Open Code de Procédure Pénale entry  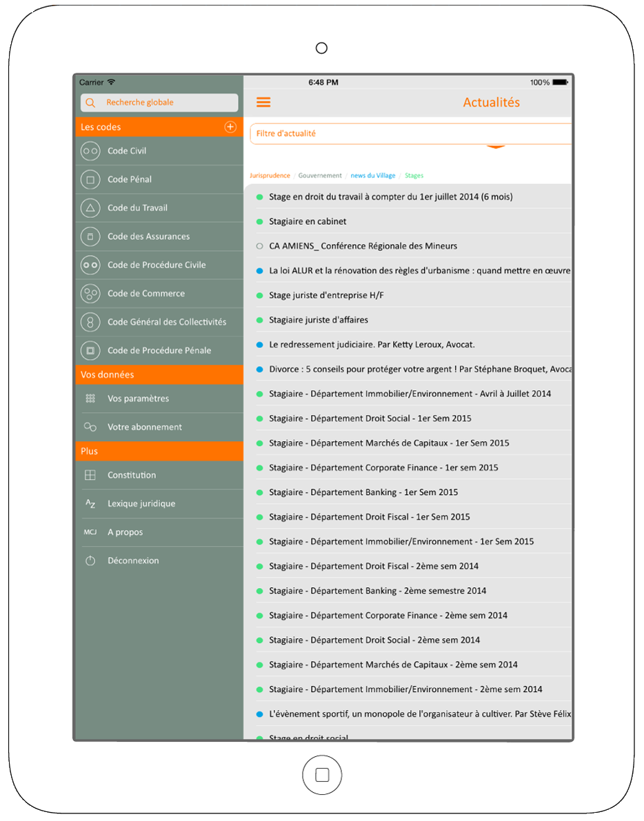click(159, 351)
